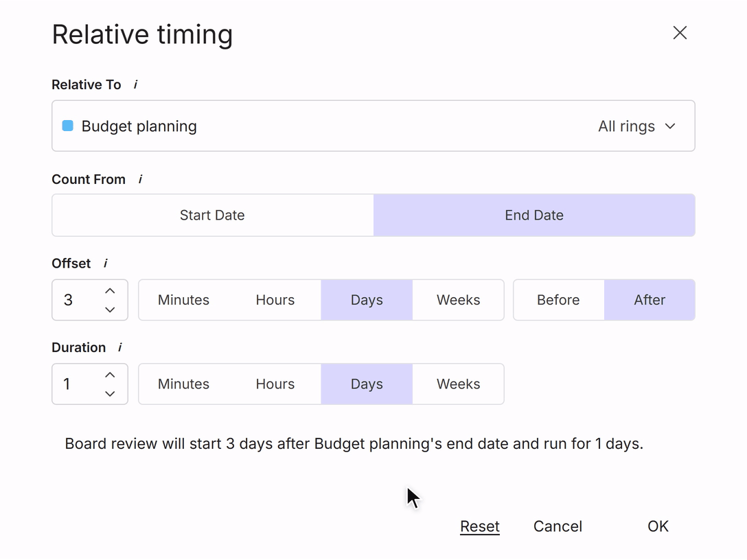The width and height of the screenshot is (747, 560).
Task: Increase the Offset value
Action: [x=110, y=291]
